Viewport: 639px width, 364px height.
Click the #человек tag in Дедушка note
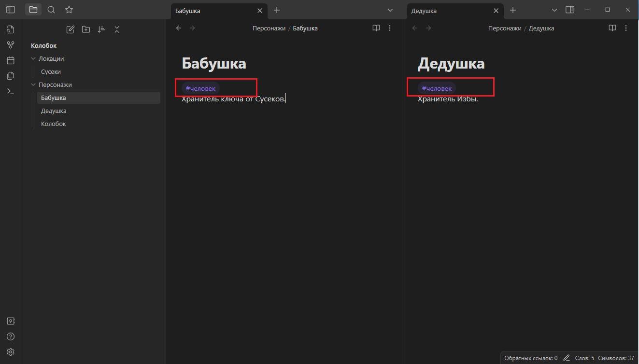point(437,88)
